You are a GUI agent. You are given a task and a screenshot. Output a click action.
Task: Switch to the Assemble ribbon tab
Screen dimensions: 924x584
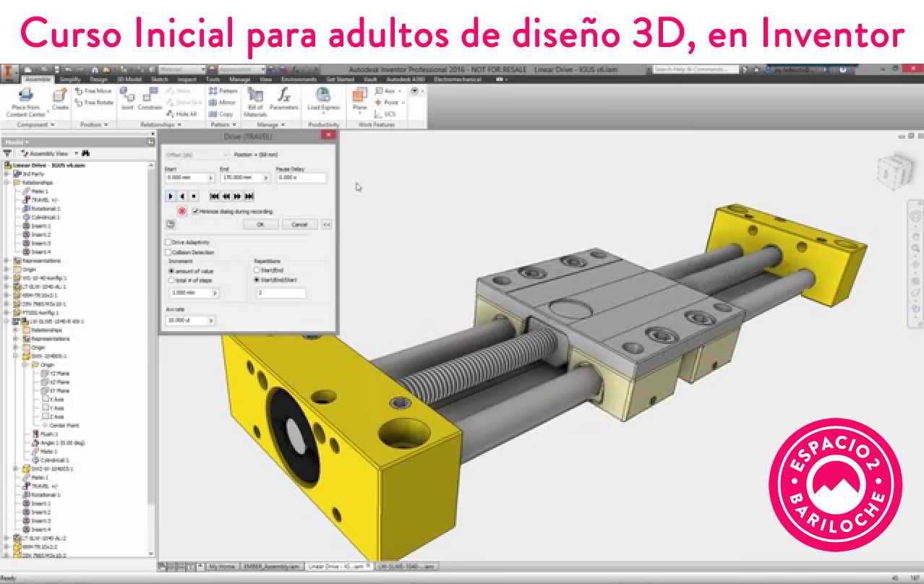(38, 79)
